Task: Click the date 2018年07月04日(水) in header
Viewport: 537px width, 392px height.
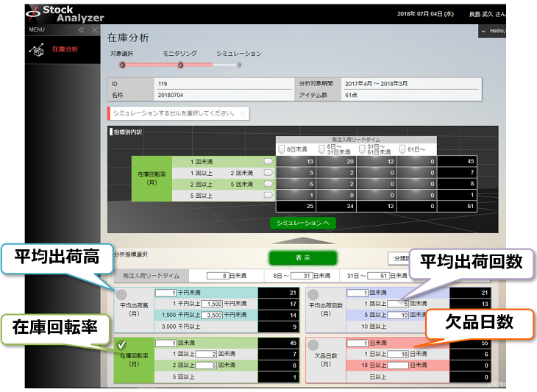Action: pos(425,14)
